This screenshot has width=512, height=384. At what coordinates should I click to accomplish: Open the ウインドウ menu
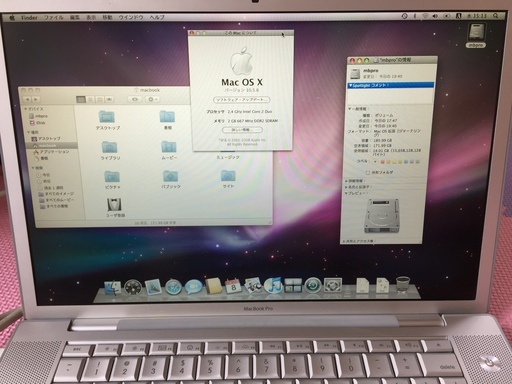(131, 17)
